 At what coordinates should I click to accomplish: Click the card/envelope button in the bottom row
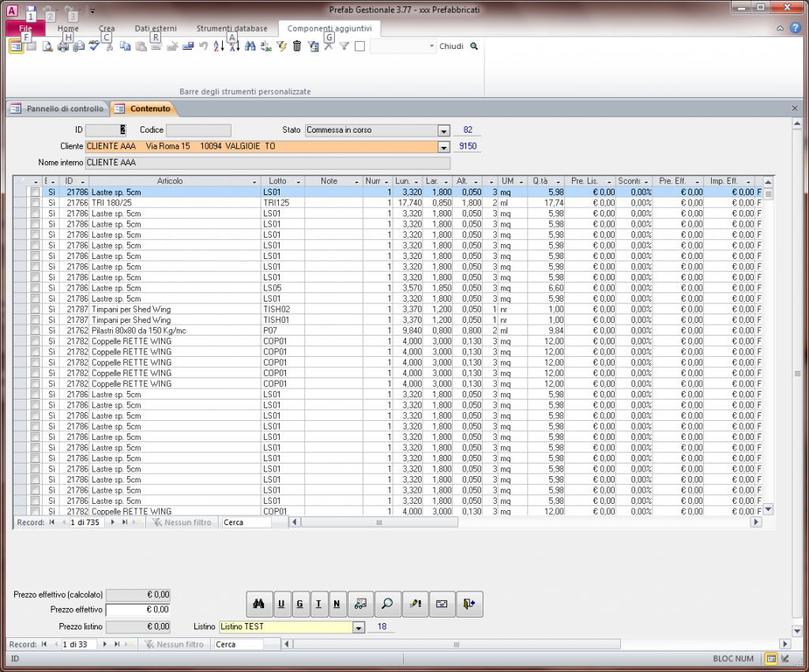click(x=442, y=604)
